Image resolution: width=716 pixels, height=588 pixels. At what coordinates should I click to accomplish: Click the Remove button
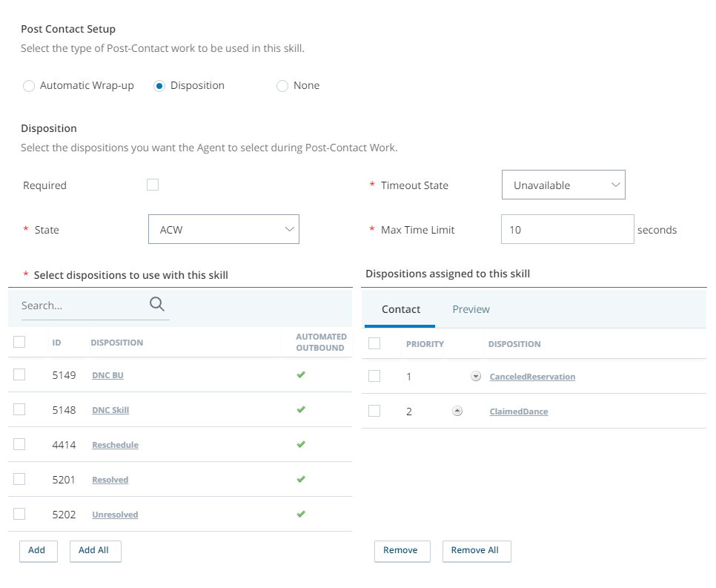click(x=402, y=551)
